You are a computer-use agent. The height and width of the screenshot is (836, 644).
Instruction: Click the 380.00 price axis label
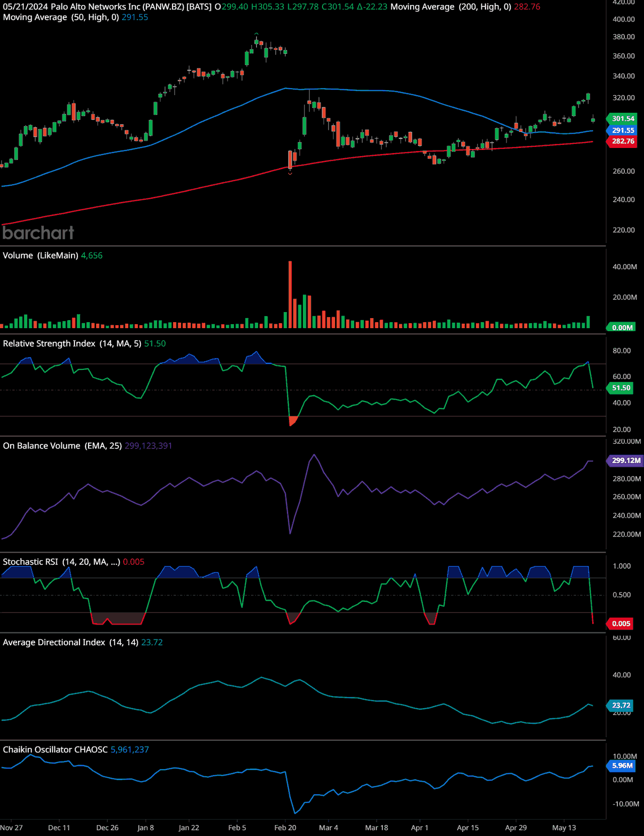[x=624, y=37]
